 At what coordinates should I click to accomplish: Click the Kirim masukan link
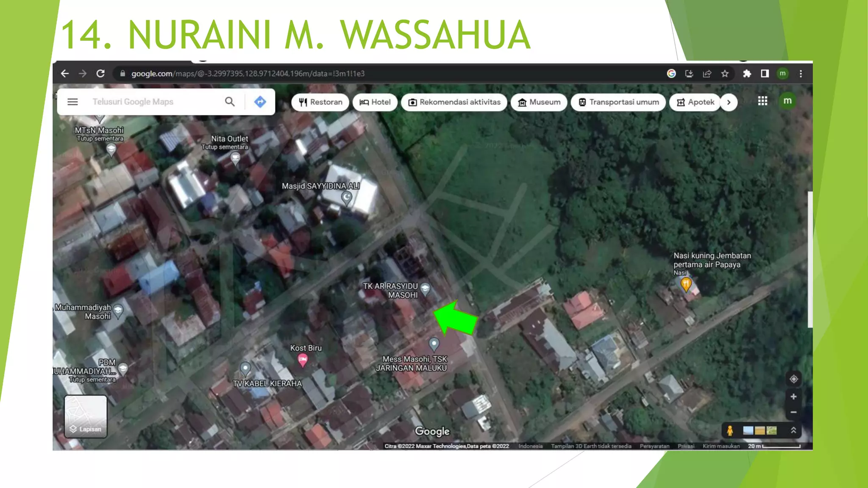click(x=721, y=446)
